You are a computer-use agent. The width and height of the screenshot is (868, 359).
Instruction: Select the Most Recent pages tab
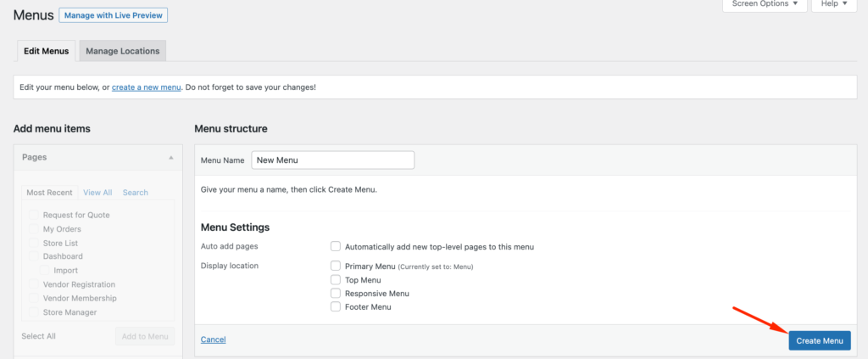pos(49,193)
